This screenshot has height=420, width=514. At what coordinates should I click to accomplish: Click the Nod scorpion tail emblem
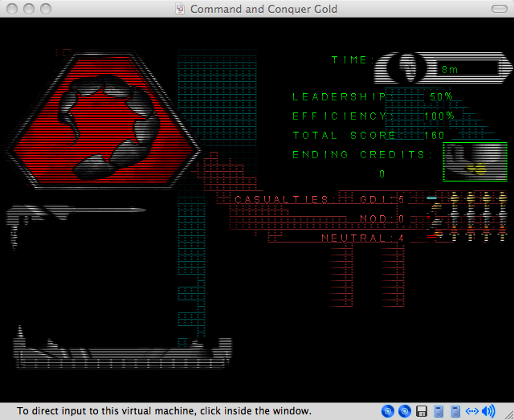click(x=104, y=120)
